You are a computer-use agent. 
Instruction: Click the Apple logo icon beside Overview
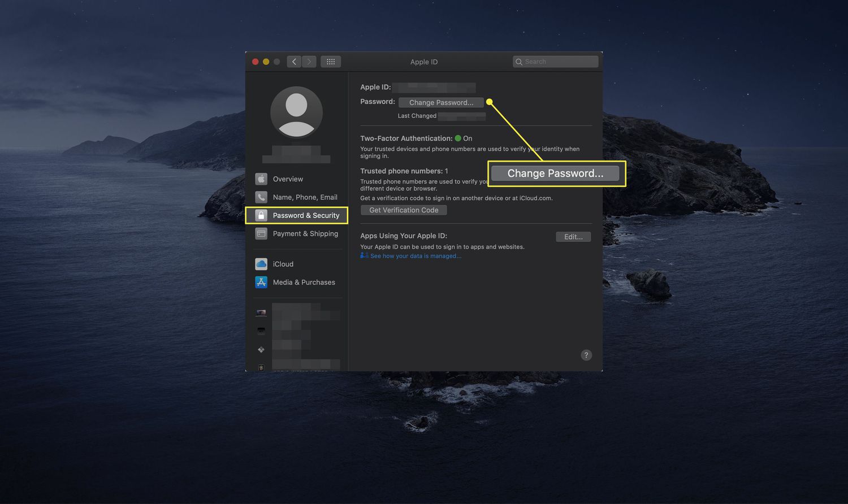[261, 179]
